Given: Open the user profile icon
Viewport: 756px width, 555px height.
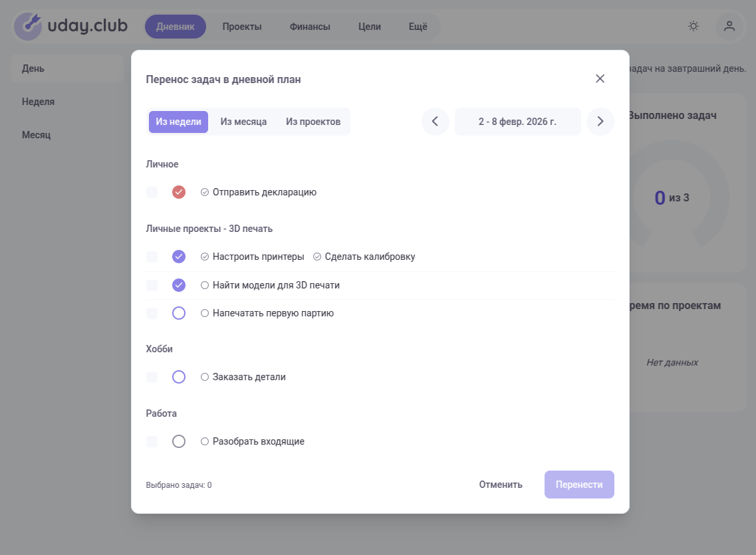Looking at the screenshot, I should tap(729, 26).
